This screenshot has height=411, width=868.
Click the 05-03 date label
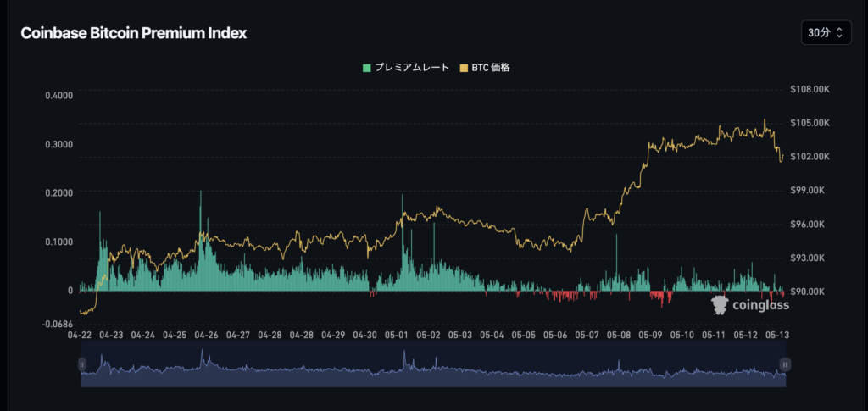[x=459, y=335]
